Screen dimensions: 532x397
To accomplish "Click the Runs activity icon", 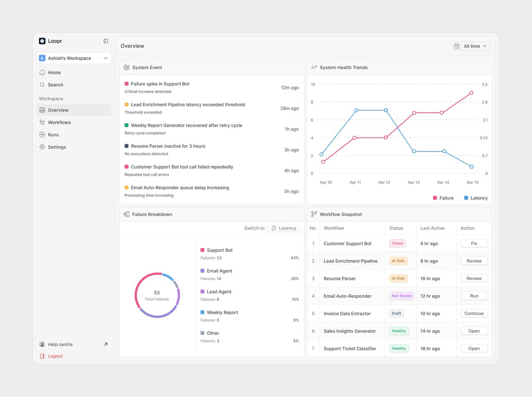I will coord(42,135).
